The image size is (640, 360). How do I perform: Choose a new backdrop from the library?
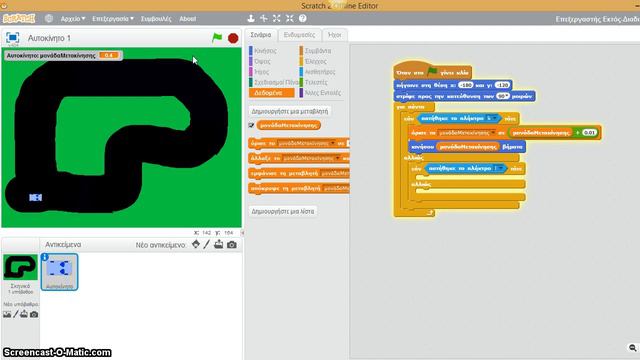tap(7, 314)
